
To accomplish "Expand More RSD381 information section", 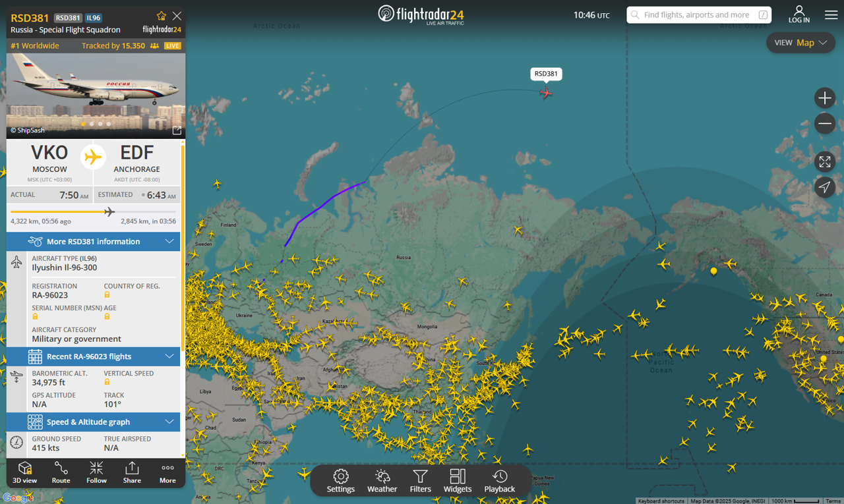I will coord(93,242).
